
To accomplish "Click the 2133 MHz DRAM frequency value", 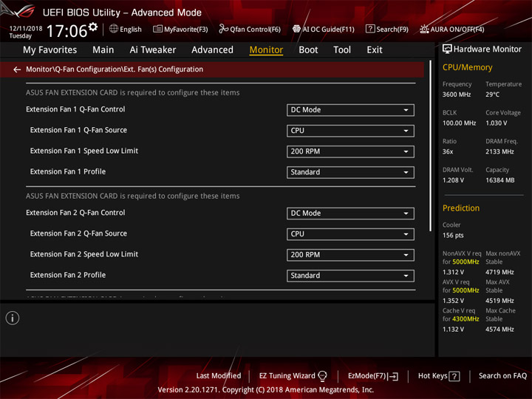I will 499,151.
